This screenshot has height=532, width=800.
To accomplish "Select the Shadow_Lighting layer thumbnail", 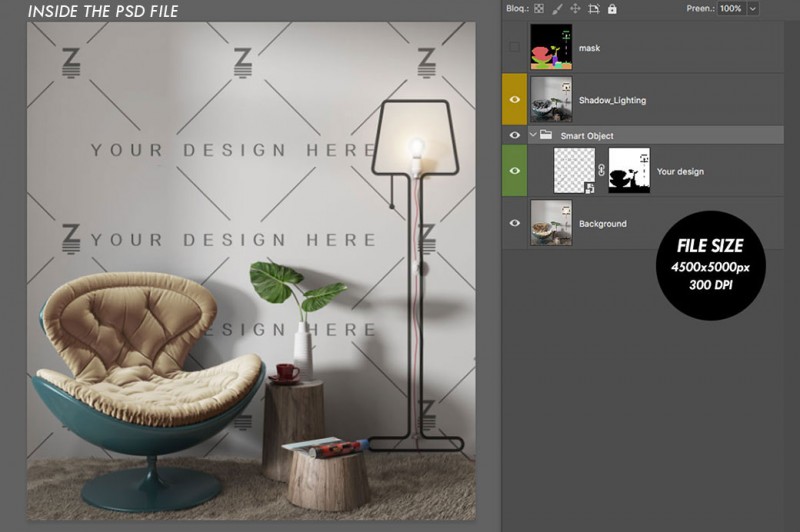I will click(x=551, y=99).
